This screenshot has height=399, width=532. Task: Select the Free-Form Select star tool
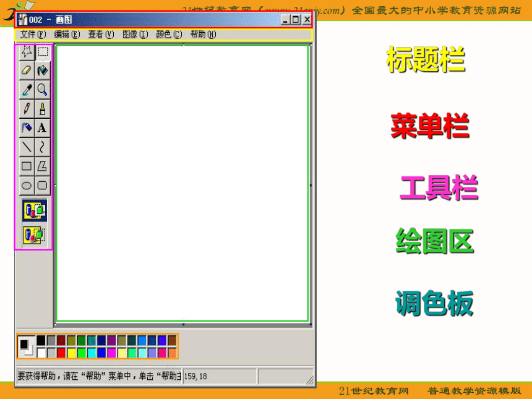(x=27, y=52)
